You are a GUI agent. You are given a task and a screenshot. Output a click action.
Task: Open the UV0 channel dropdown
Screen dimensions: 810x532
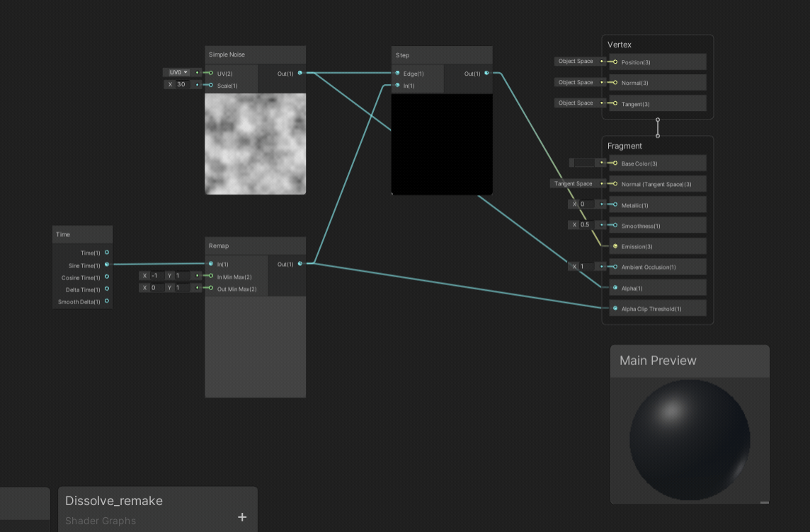click(x=178, y=72)
